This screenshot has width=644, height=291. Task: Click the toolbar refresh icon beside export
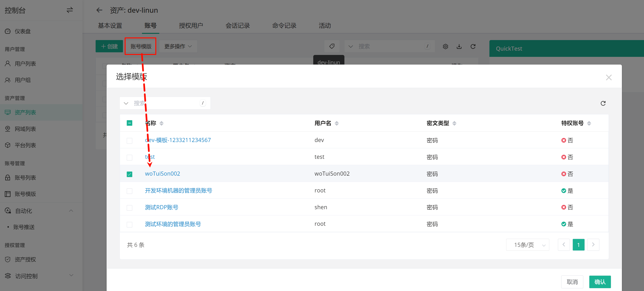coord(473,47)
